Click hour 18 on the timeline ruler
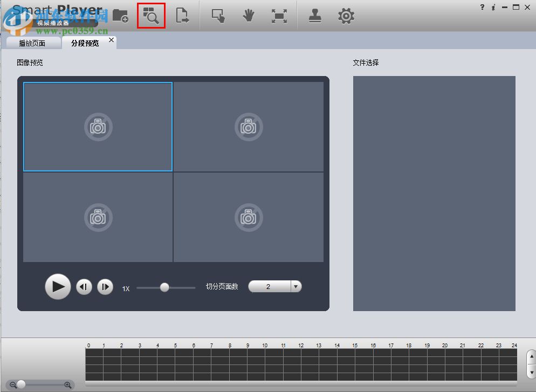 pyautogui.click(x=409, y=346)
